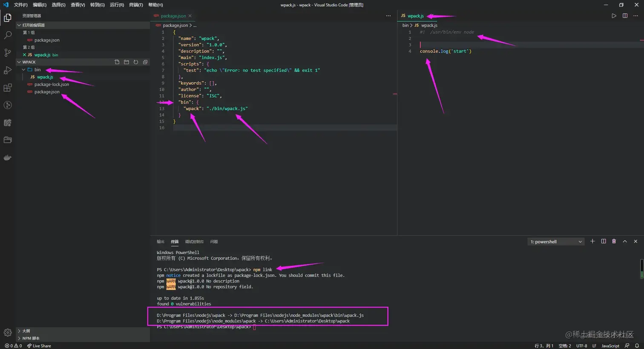Expand the NPM Scripts section
Image resolution: width=644 pixels, height=349 pixels.
pyautogui.click(x=83, y=338)
